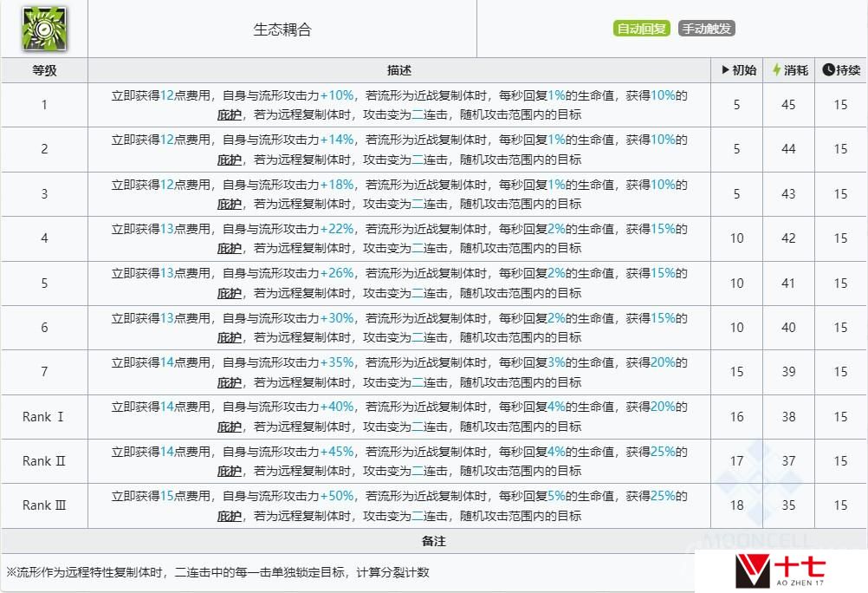This screenshot has height=593, width=868.
Task: Click the level 1 cell
Action: pyautogui.click(x=44, y=105)
